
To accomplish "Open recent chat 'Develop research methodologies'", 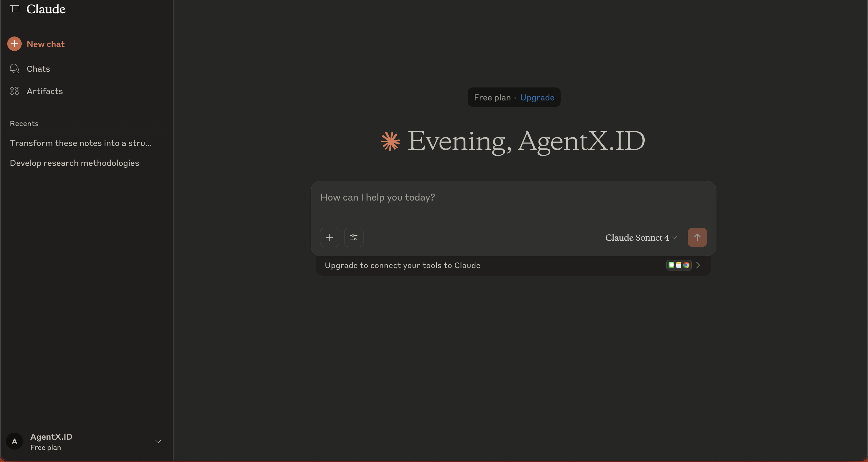I will pos(74,163).
